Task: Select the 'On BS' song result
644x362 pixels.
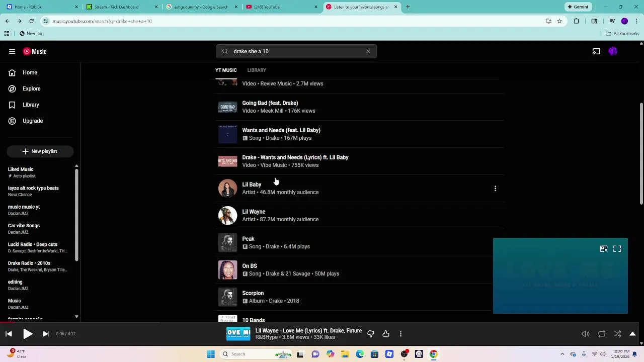Action: pos(360,269)
